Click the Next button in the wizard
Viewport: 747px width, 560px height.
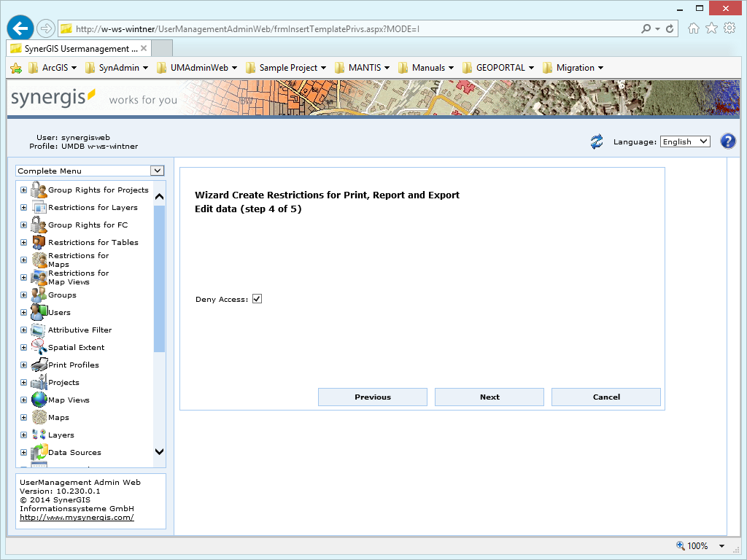tap(489, 397)
